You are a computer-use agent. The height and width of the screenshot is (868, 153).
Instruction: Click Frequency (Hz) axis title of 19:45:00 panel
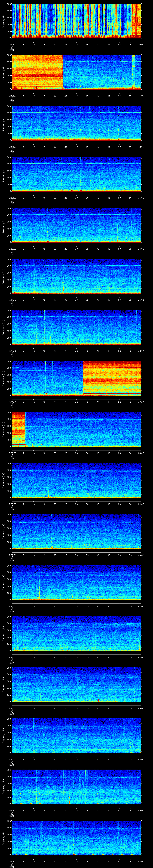tap(3, 838)
